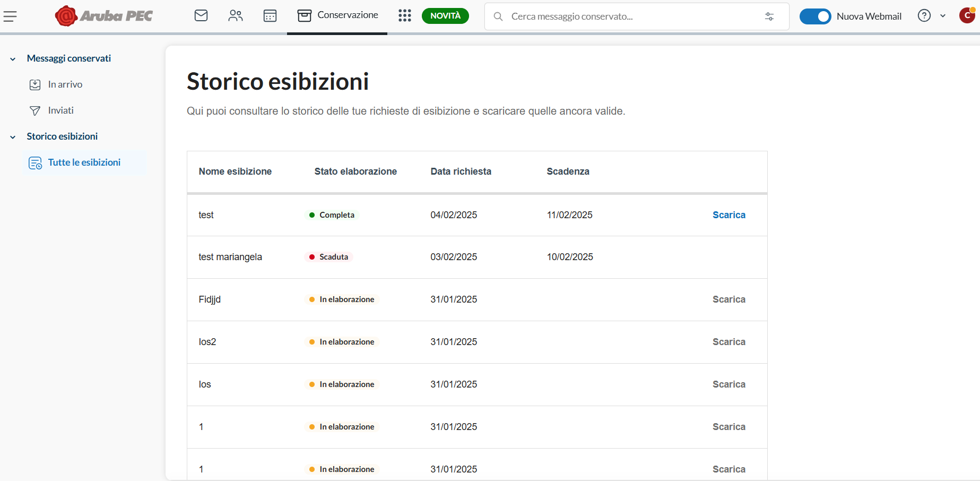This screenshot has height=481, width=980.
Task: Click the help question mark icon
Action: [x=924, y=16]
